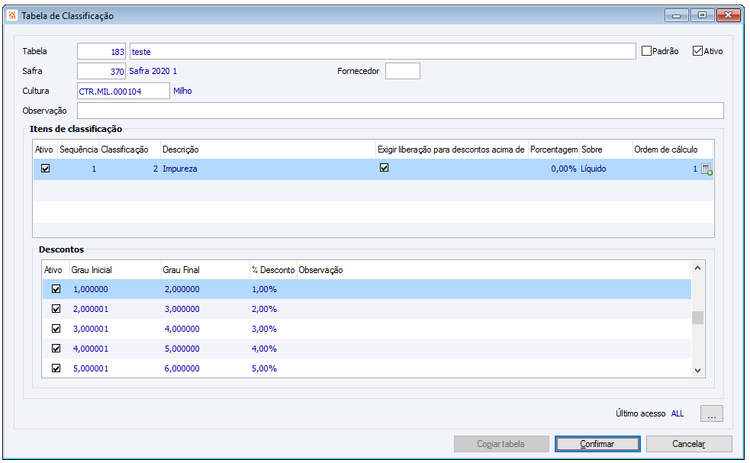Screen dimensions: 750x463
Task: Select the Impureza description cell
Action: pos(180,169)
